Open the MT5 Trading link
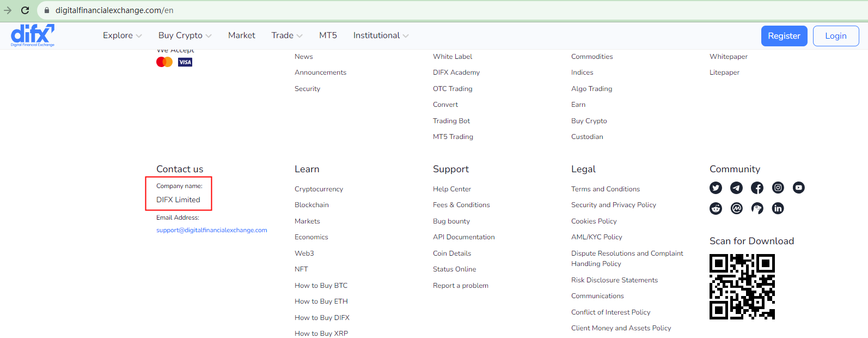The width and height of the screenshot is (868, 338). (453, 137)
